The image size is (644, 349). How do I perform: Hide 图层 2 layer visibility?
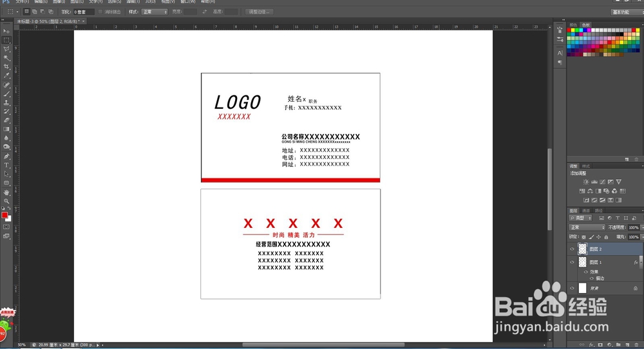point(572,249)
